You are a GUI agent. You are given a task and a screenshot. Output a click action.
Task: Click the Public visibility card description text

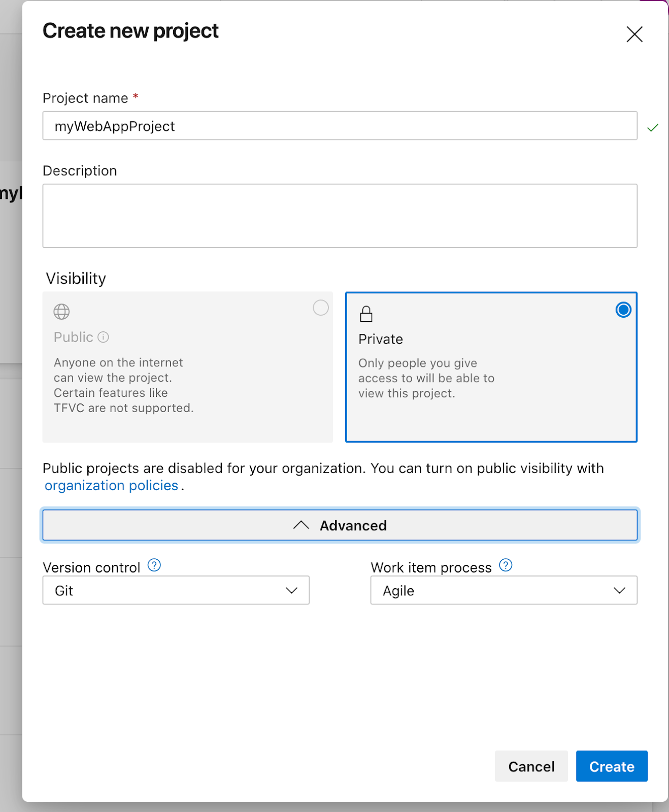[123, 385]
